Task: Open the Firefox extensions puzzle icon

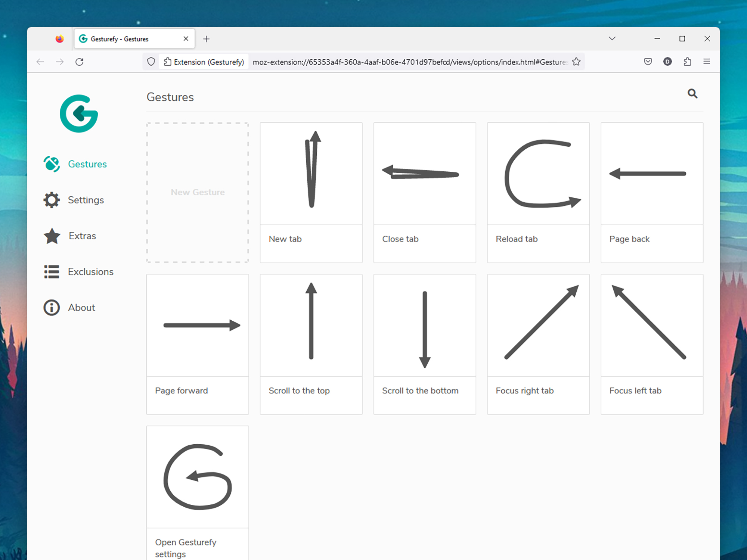Action: coord(687,62)
